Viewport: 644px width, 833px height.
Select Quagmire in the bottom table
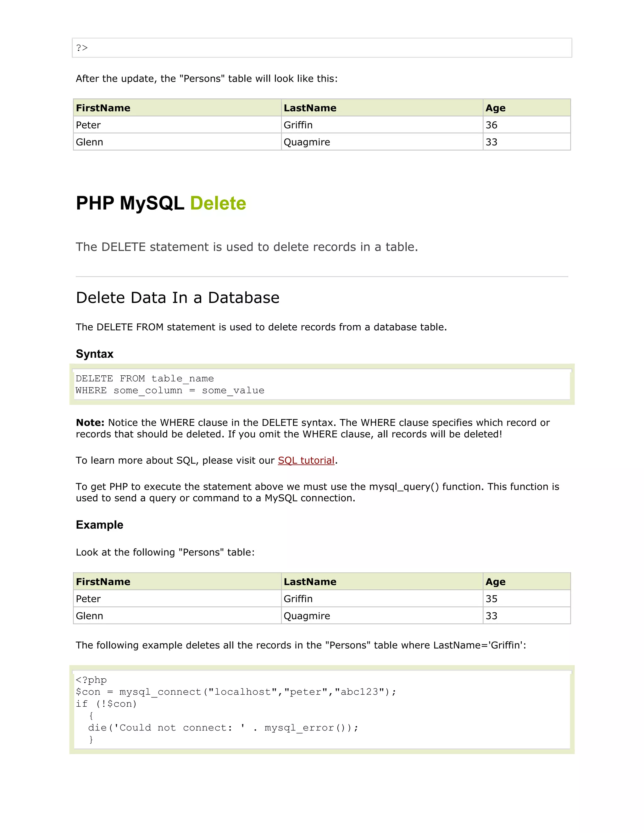coord(307,615)
